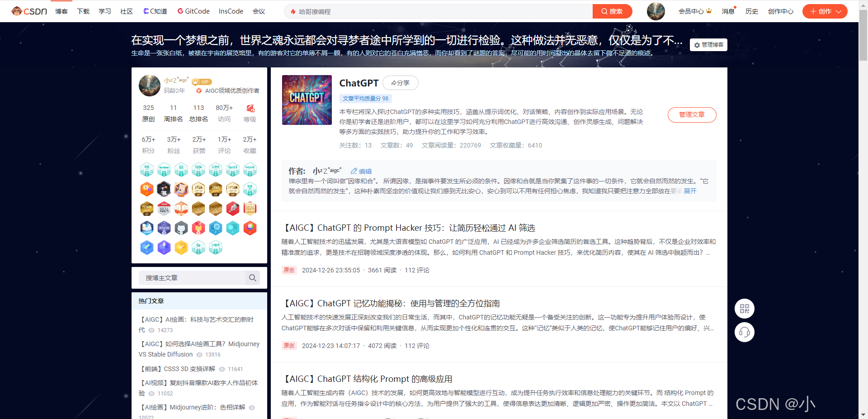Viewport: 868px width, 419px height.
Task: Click the VIP badge beside username
Action: [x=202, y=81]
